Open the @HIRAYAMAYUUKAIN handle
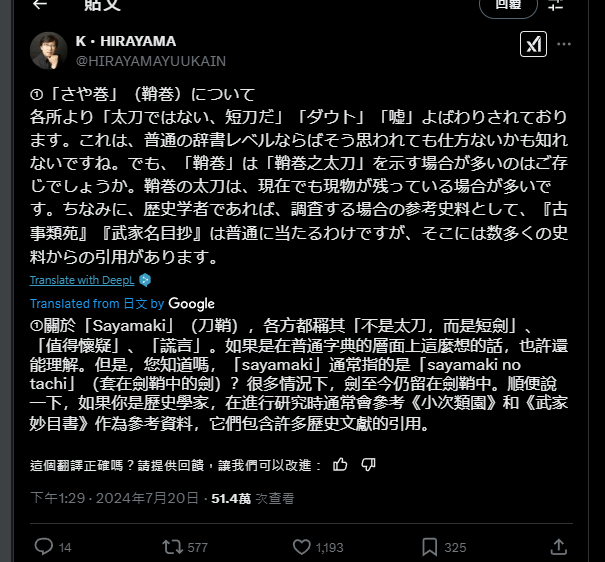 tap(151, 61)
